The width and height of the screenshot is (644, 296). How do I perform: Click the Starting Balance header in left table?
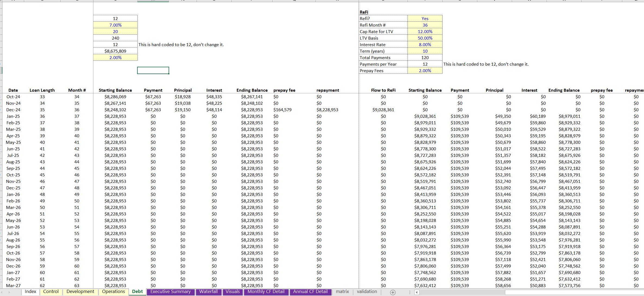115,90
